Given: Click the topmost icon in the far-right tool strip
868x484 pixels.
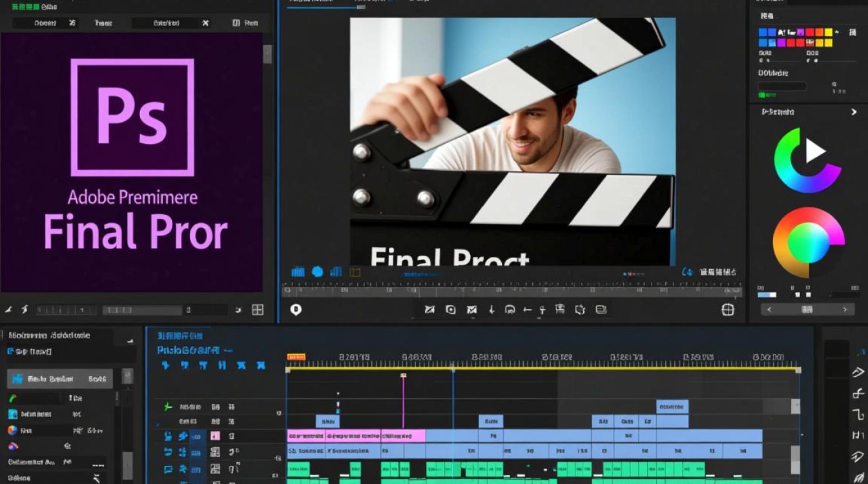Looking at the screenshot, I should click(x=860, y=352).
